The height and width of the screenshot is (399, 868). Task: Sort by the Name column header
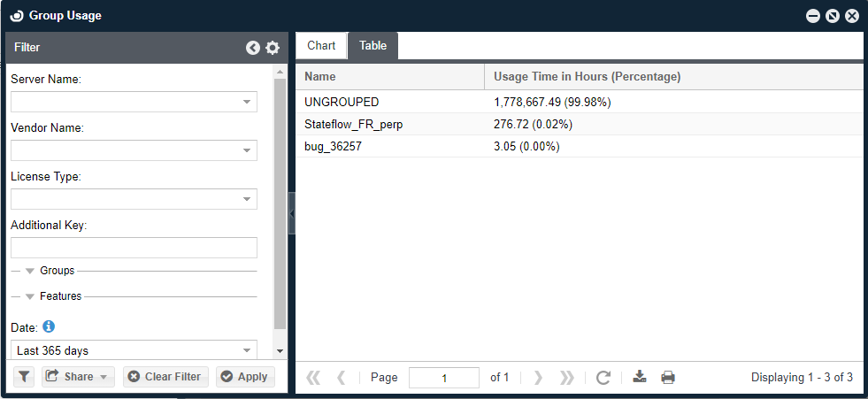(389, 77)
